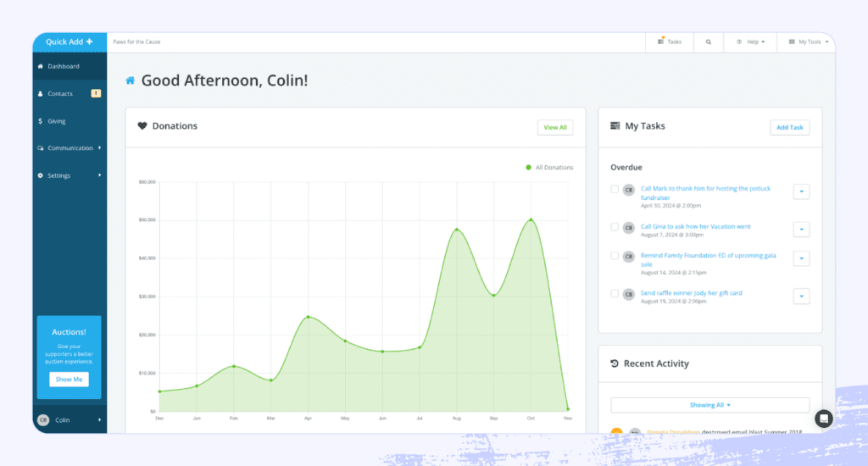Open the Remind Family Foundation task link
The width and height of the screenshot is (868, 466).
(708, 259)
